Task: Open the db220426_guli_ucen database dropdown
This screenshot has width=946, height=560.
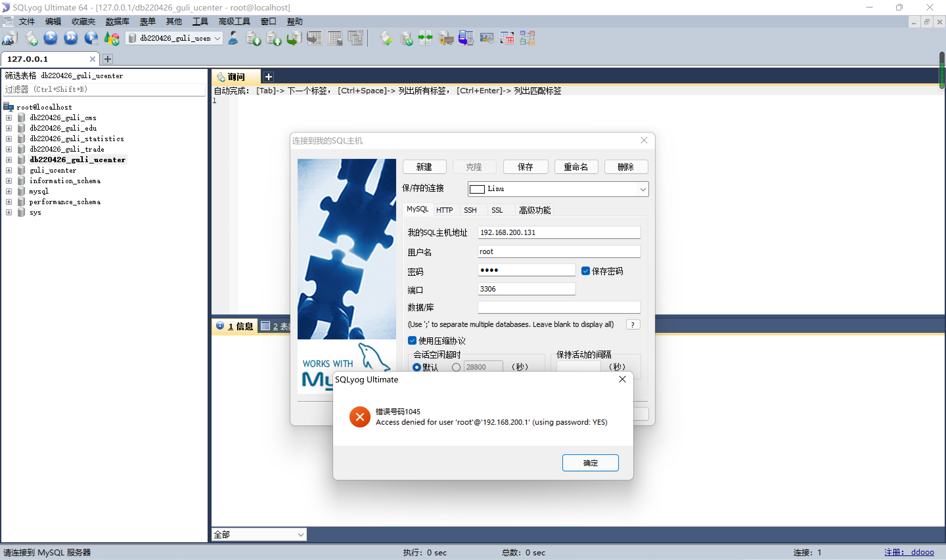Action: point(217,38)
